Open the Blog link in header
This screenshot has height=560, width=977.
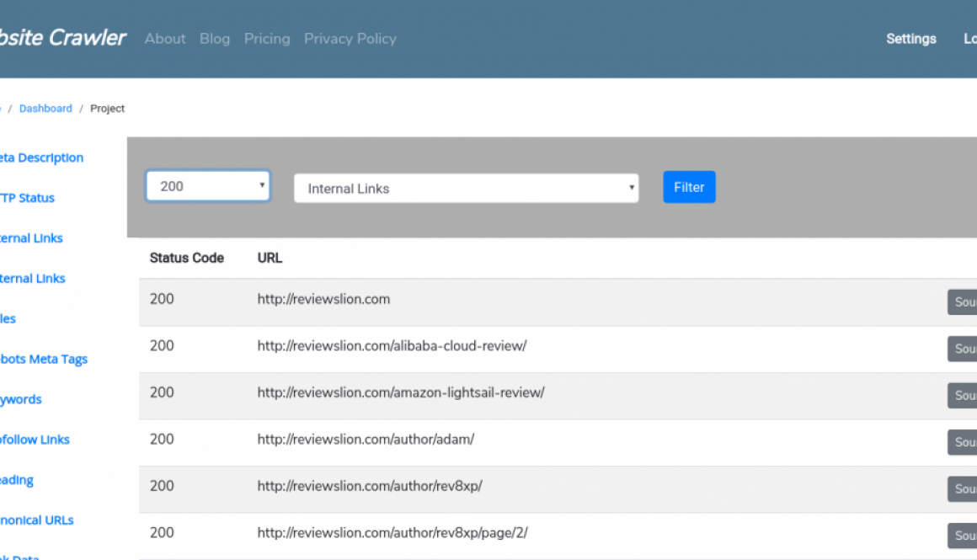[x=214, y=39]
